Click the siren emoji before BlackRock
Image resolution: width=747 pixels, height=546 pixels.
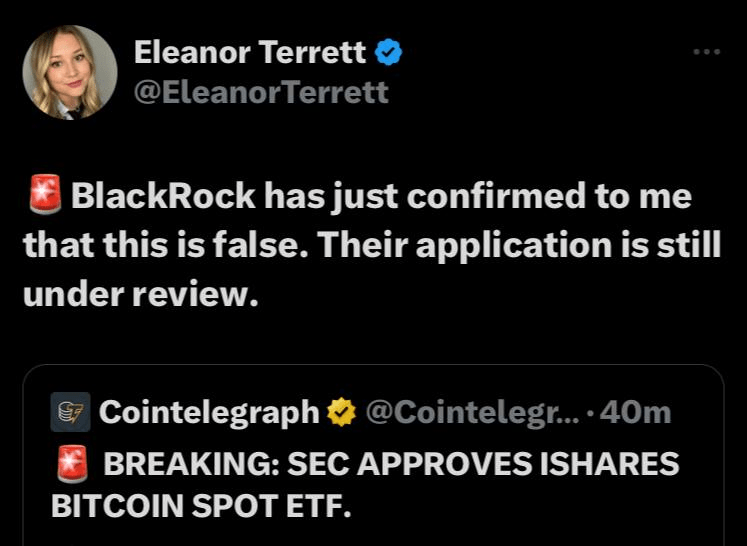(x=45, y=194)
